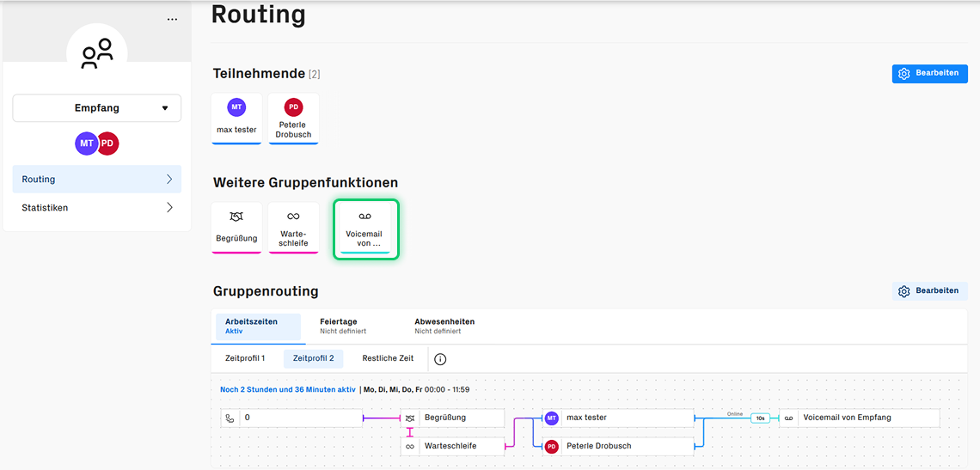Click the Teilnehmende heading

[259, 74]
